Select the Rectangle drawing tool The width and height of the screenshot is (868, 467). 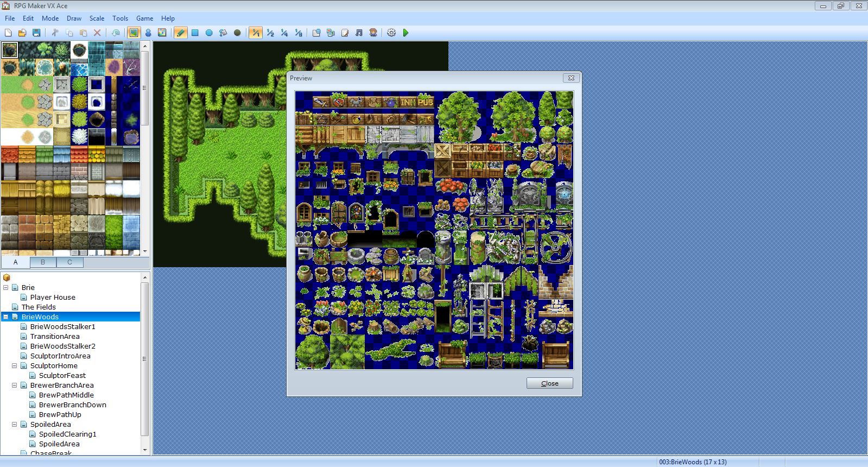point(195,33)
